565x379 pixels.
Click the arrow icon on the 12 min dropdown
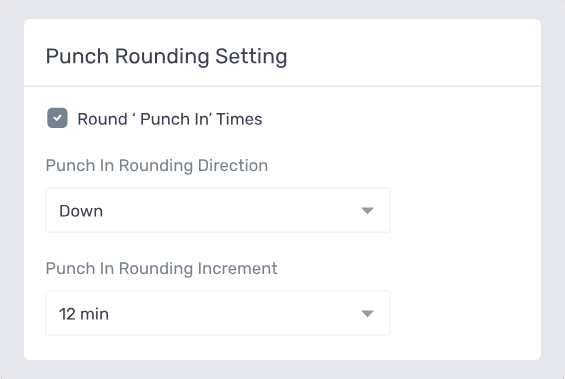pos(368,313)
